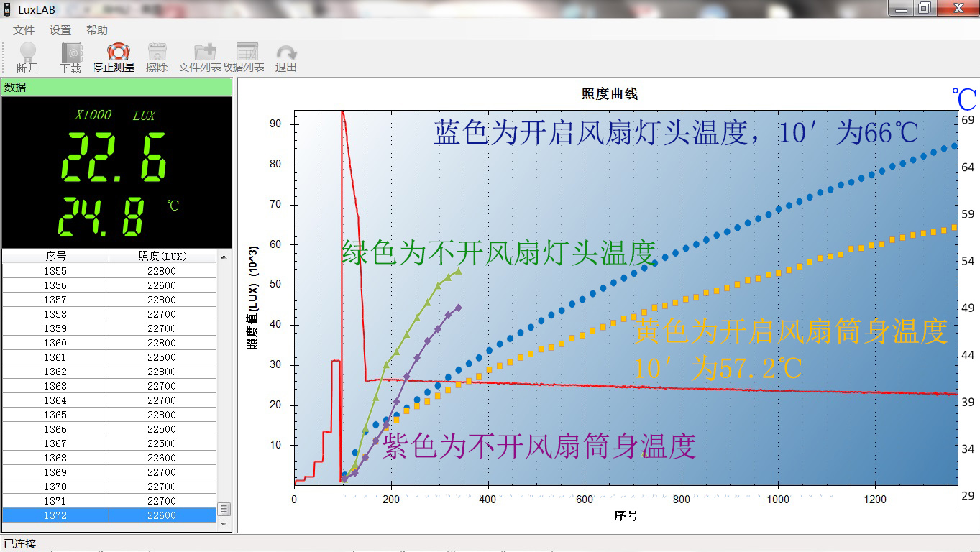The height and width of the screenshot is (552, 980).
Task: Select the table row numbered 1356
Action: (109, 285)
